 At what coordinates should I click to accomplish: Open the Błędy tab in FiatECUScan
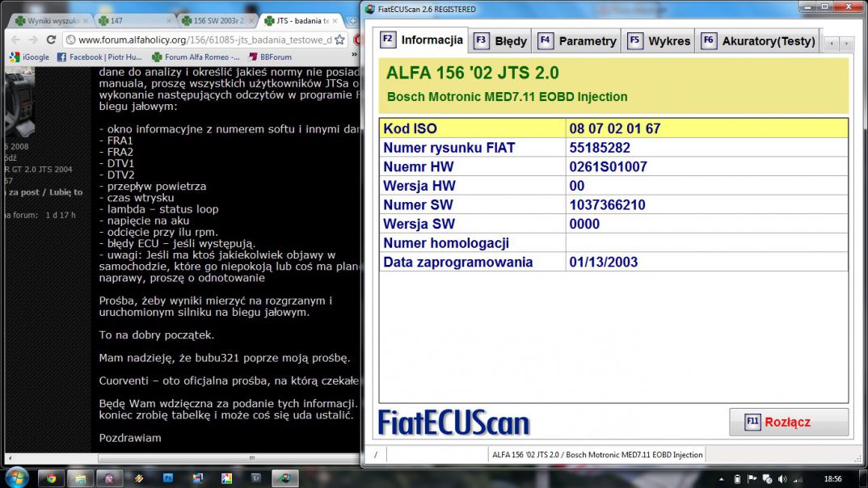(x=500, y=41)
